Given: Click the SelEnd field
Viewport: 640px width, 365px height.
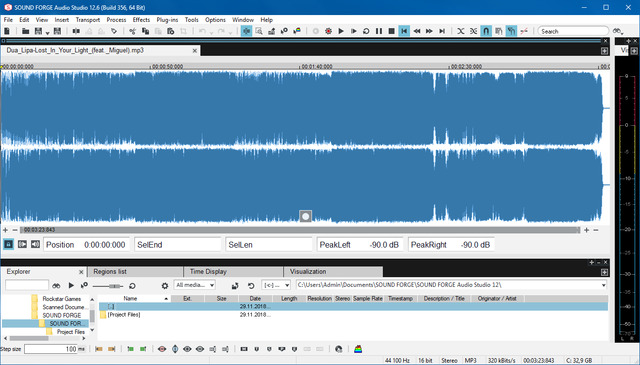Looking at the screenshot, I should coord(178,245).
